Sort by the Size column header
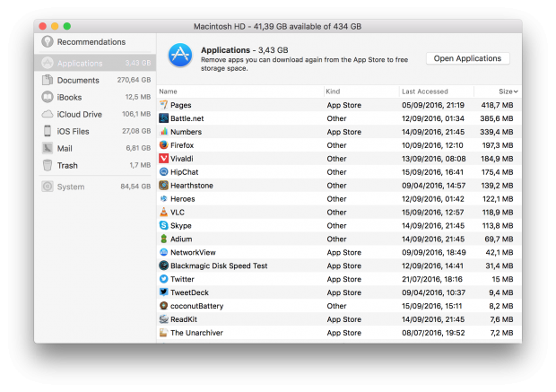The image size is (556, 392). pyautogui.click(x=508, y=91)
